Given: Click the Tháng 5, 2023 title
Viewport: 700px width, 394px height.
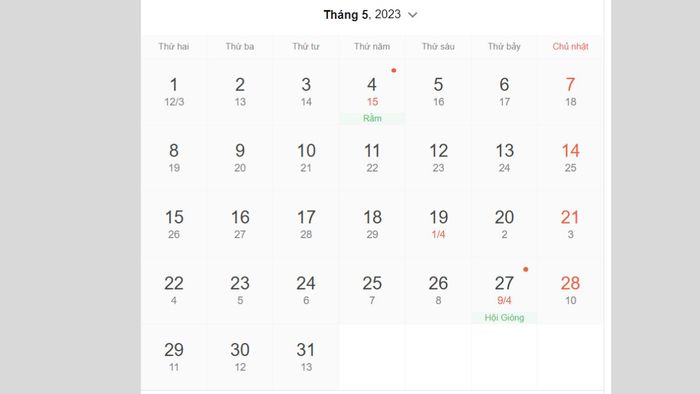Looking at the screenshot, I should coord(362,15).
